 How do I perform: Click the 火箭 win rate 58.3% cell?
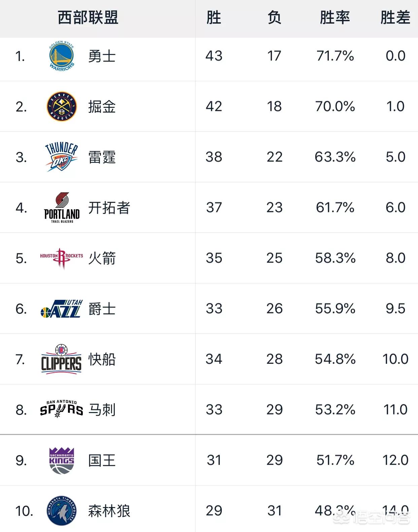(335, 258)
